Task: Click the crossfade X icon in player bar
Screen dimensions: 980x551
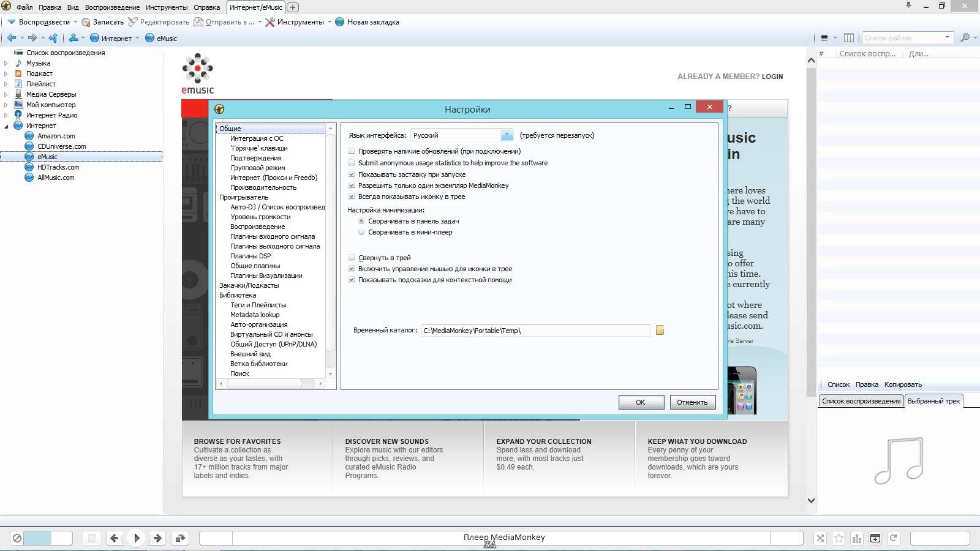Action: click(x=820, y=538)
